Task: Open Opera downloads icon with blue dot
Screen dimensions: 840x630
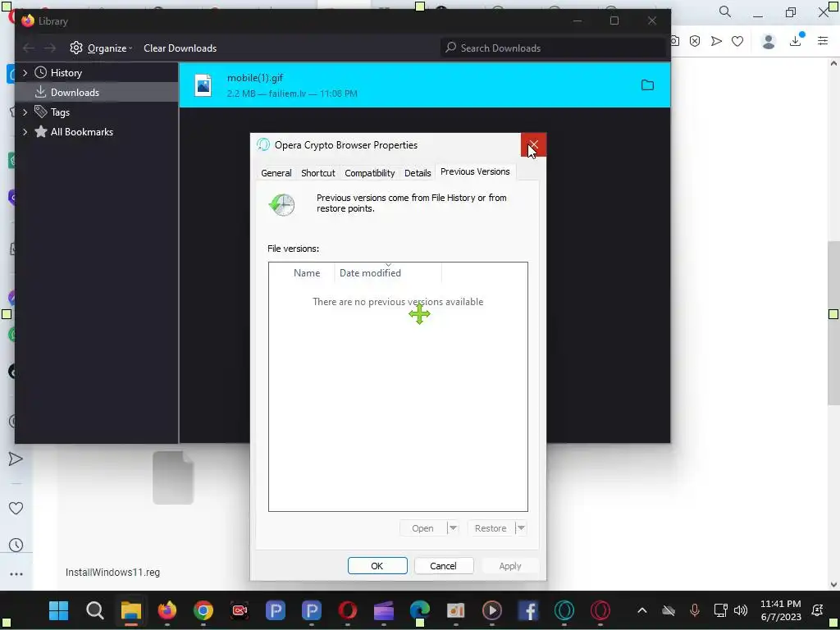Action: pyautogui.click(x=796, y=40)
